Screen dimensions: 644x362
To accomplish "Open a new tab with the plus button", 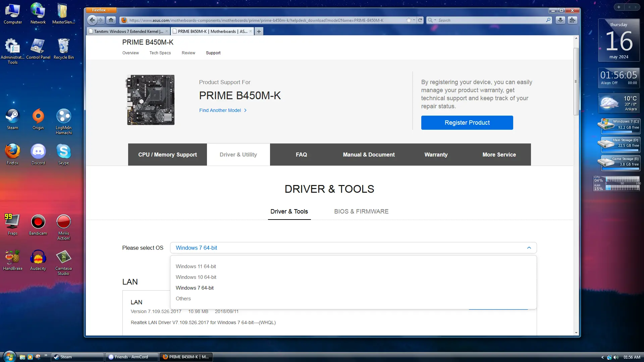I will click(x=259, y=31).
